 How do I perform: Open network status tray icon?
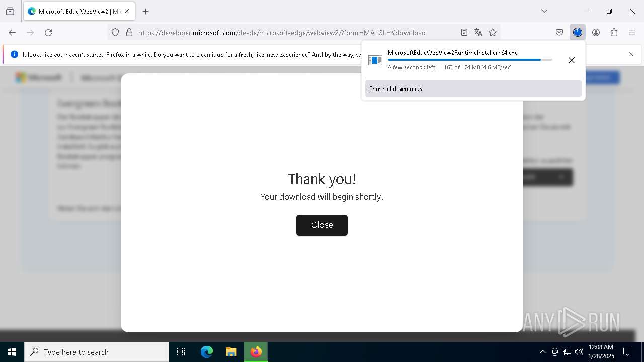point(567,352)
